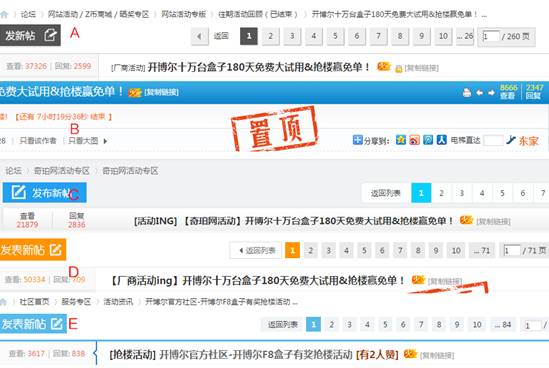The height and width of the screenshot is (368, 549).
Task: Expand the arrow next to 只看大图
Action: [x=105, y=141]
